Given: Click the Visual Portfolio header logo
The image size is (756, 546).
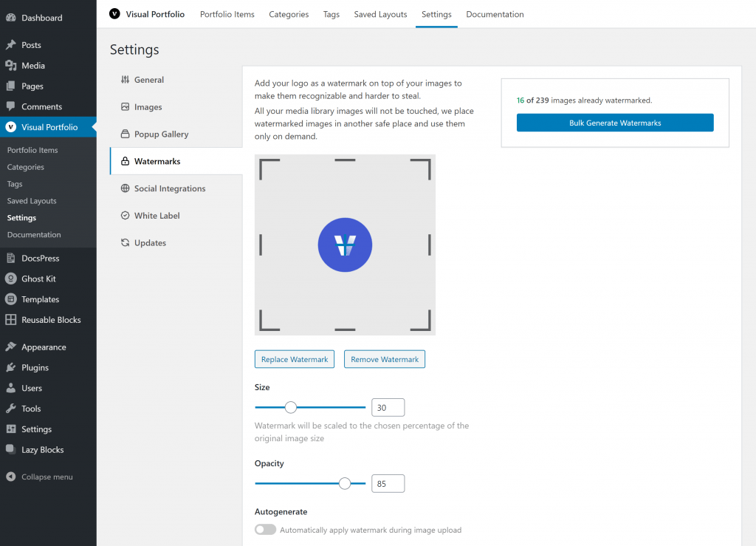Looking at the screenshot, I should point(114,14).
